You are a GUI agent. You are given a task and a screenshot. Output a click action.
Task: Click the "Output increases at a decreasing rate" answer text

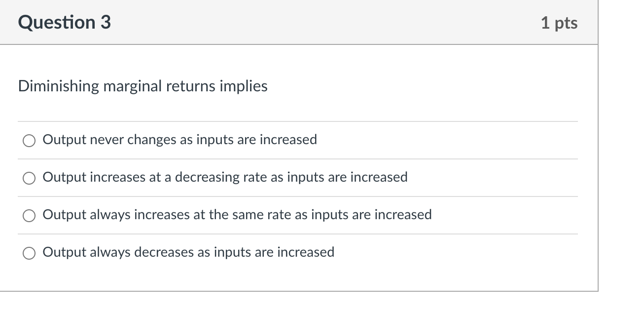tap(225, 177)
